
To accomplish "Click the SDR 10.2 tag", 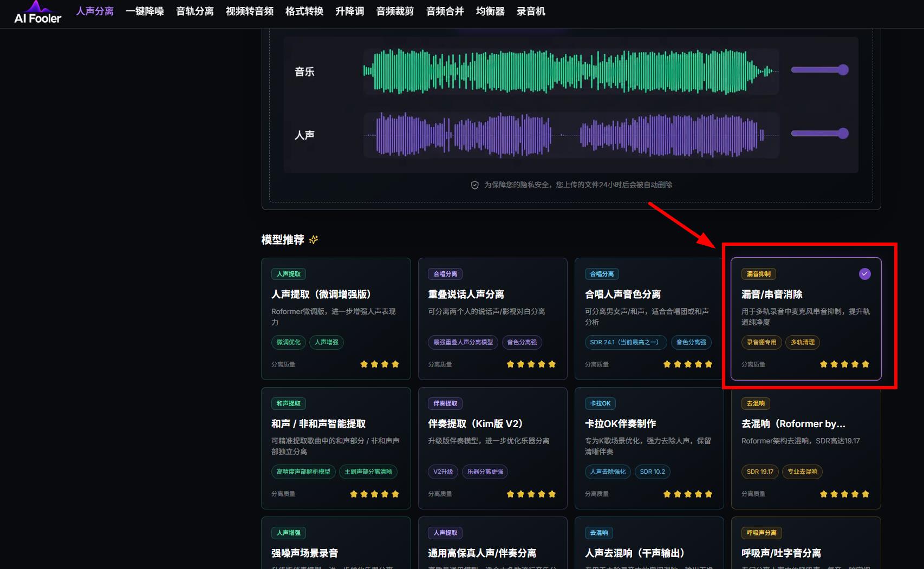I will (x=653, y=472).
